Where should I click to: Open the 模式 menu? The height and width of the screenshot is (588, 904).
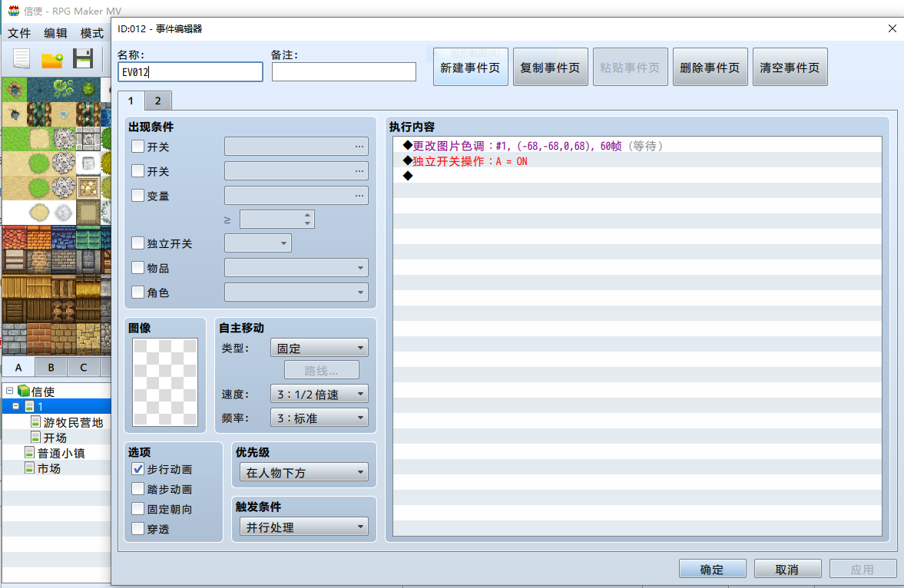(91, 34)
